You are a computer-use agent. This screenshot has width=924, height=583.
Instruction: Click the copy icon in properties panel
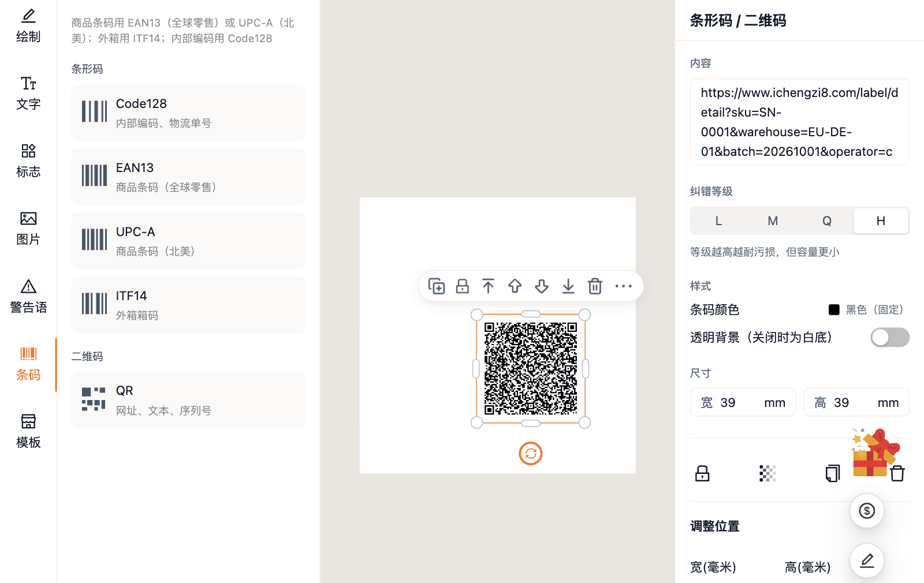pyautogui.click(x=833, y=474)
